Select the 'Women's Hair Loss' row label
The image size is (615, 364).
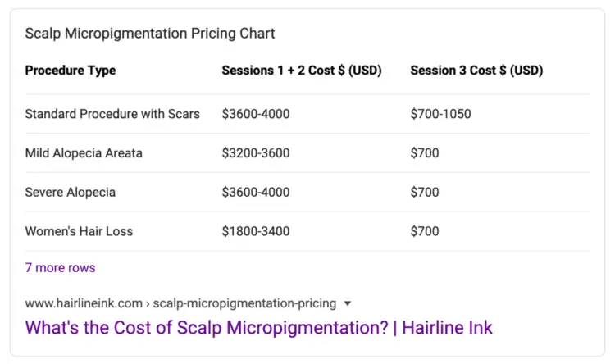pos(79,231)
